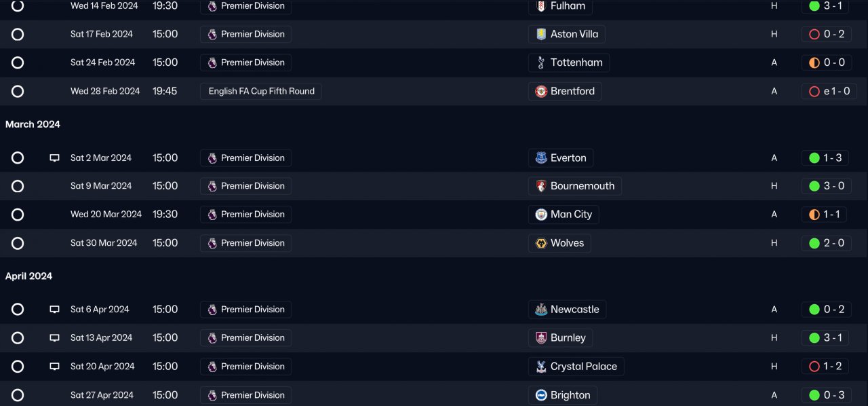Click the Tottenham club crest icon
Image resolution: width=868 pixels, height=406 pixels.
541,62
